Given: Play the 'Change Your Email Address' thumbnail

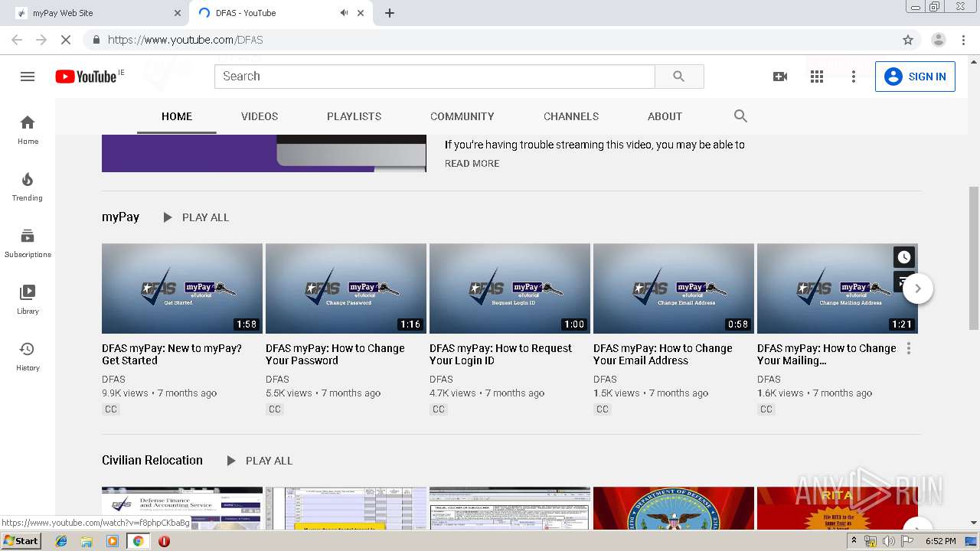Looking at the screenshot, I should click(674, 289).
